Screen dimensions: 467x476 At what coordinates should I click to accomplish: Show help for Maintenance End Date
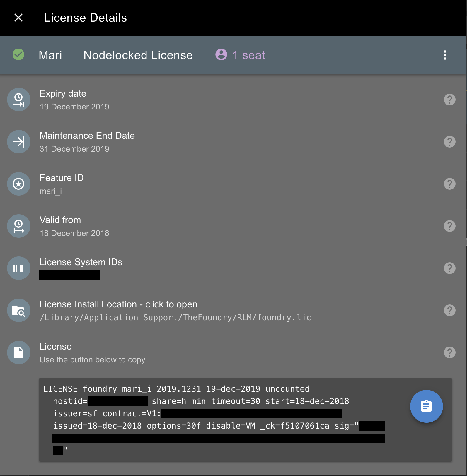[x=449, y=142]
